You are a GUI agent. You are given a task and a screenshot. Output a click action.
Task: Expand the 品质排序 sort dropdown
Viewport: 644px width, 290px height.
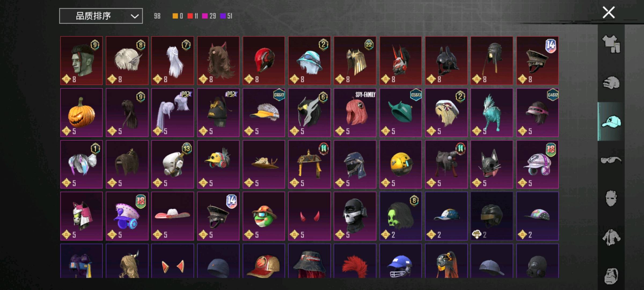[101, 16]
